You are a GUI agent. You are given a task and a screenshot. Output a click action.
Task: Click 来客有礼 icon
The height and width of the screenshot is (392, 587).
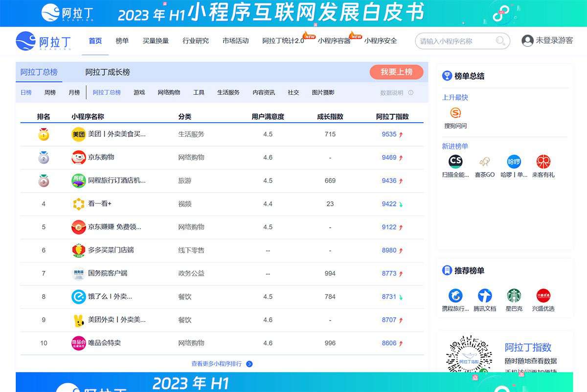(543, 162)
